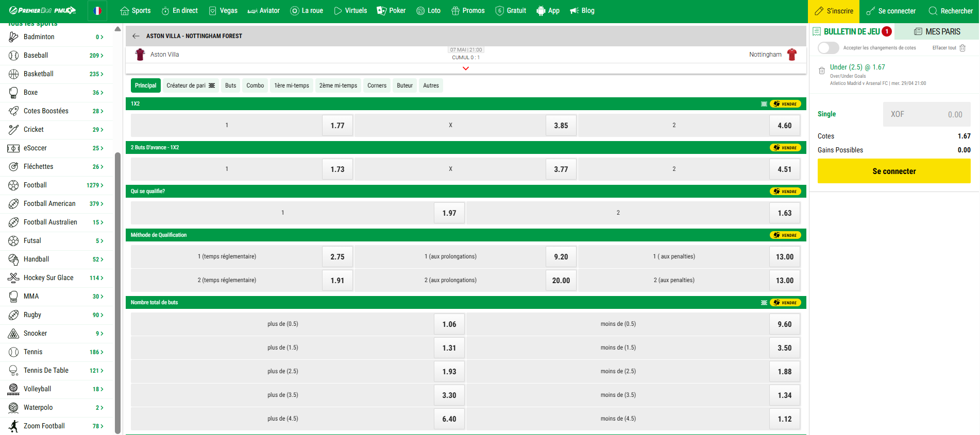Viewport: 980px width, 435px height.
Task: Click Se connecter in top bar
Action: (891, 11)
